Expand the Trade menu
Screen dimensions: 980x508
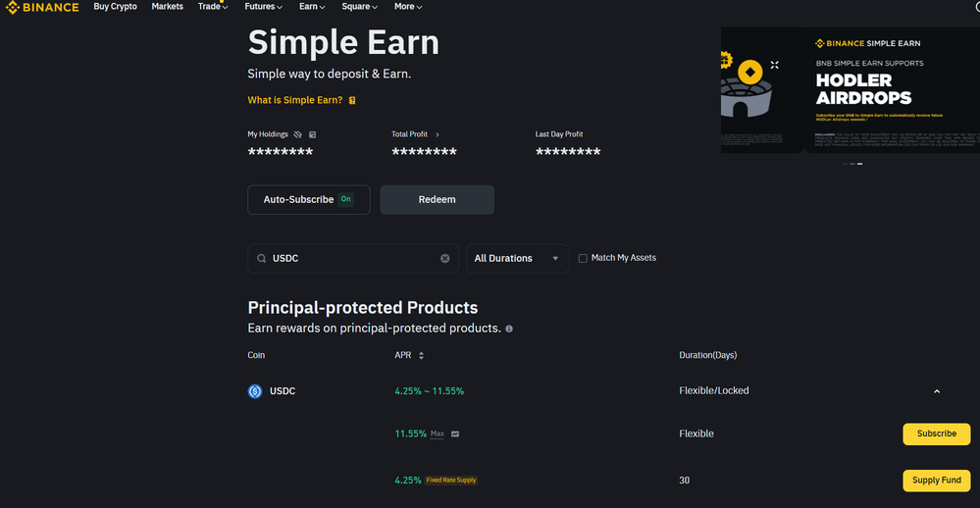(x=213, y=6)
